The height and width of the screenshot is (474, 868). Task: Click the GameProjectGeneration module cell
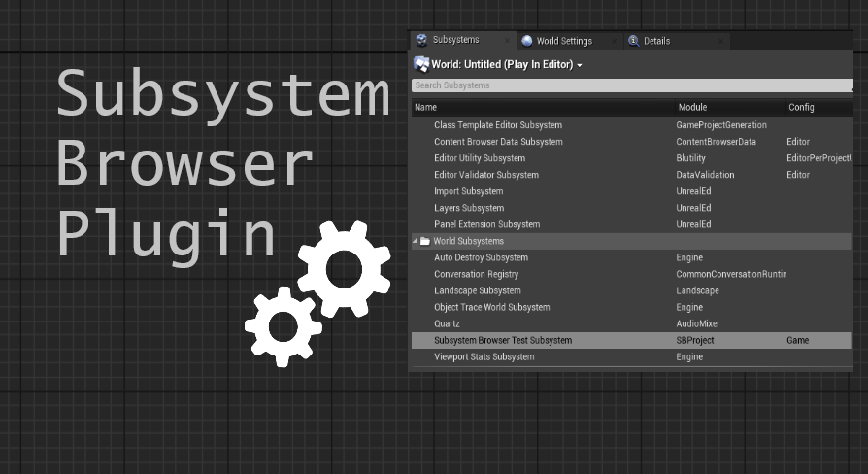tap(721, 125)
